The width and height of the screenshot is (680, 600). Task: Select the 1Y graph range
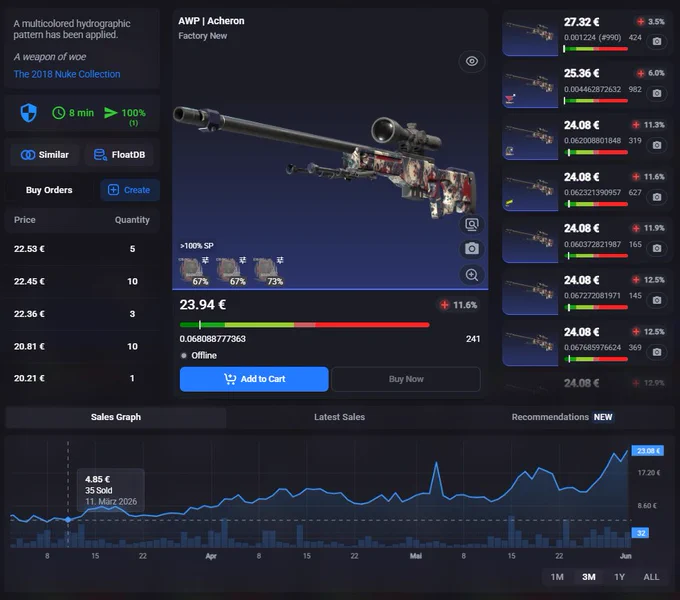pos(620,577)
